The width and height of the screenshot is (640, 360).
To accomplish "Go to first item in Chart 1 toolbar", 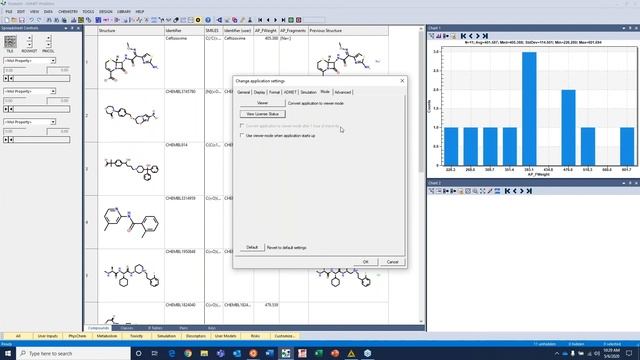I will click(463, 36).
